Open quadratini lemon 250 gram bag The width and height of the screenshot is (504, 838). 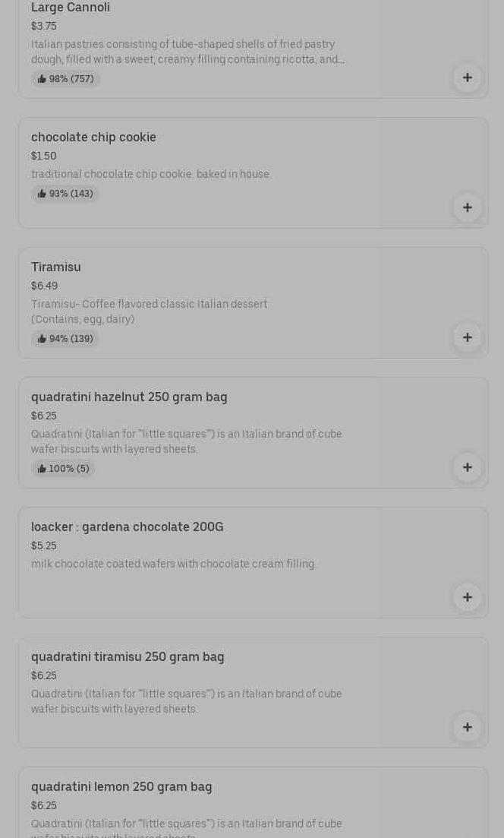(x=121, y=787)
